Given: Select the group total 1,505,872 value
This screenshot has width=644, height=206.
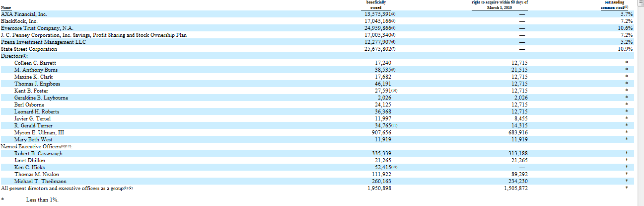Looking at the screenshot, I should pos(516,189).
